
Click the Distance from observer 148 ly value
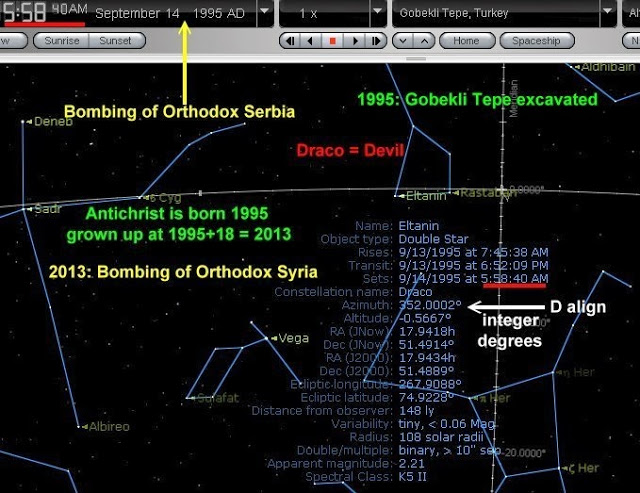tap(416, 411)
